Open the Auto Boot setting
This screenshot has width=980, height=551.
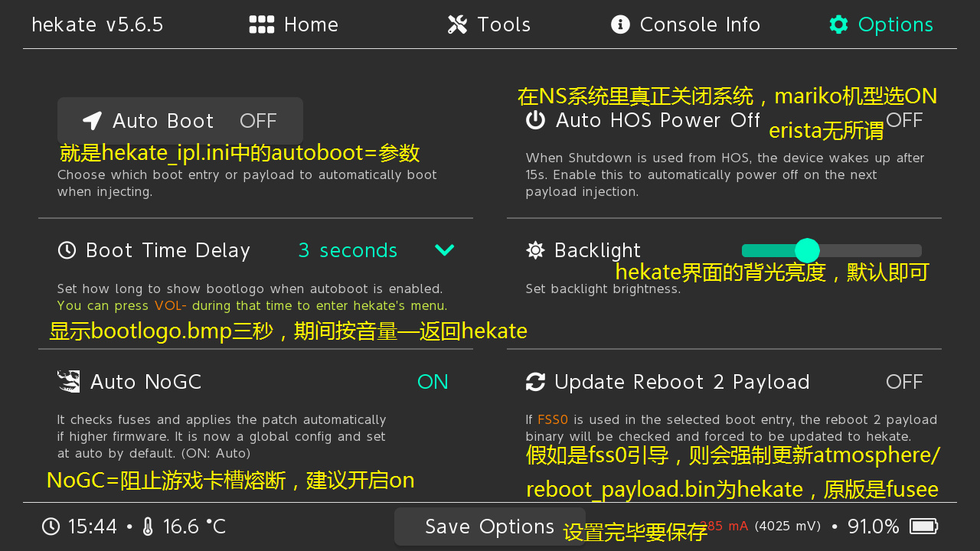pos(180,121)
